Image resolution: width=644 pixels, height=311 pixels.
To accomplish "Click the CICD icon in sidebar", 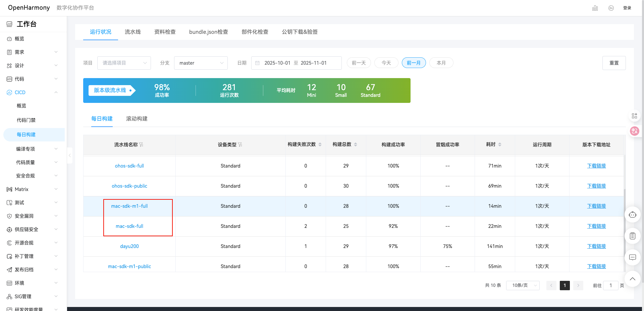I will 9,92.
